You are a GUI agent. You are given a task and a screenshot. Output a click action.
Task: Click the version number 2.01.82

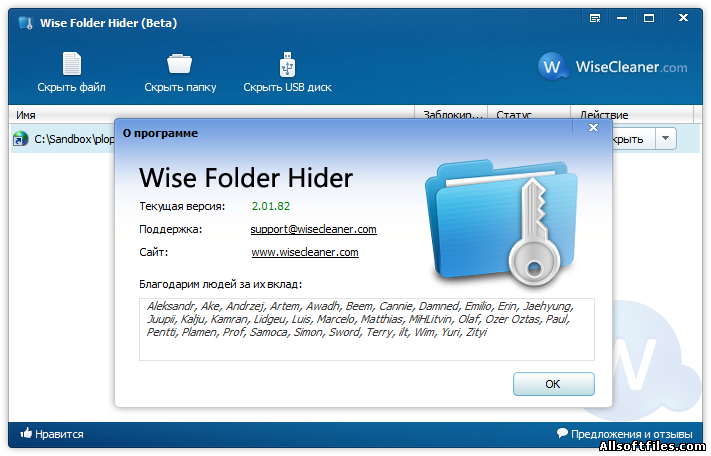271,206
